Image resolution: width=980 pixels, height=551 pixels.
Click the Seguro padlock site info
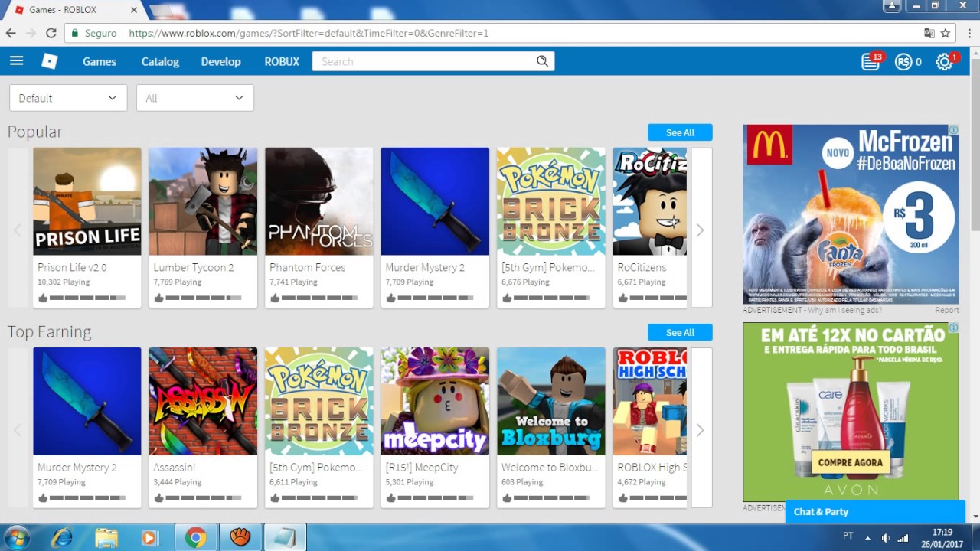point(93,33)
